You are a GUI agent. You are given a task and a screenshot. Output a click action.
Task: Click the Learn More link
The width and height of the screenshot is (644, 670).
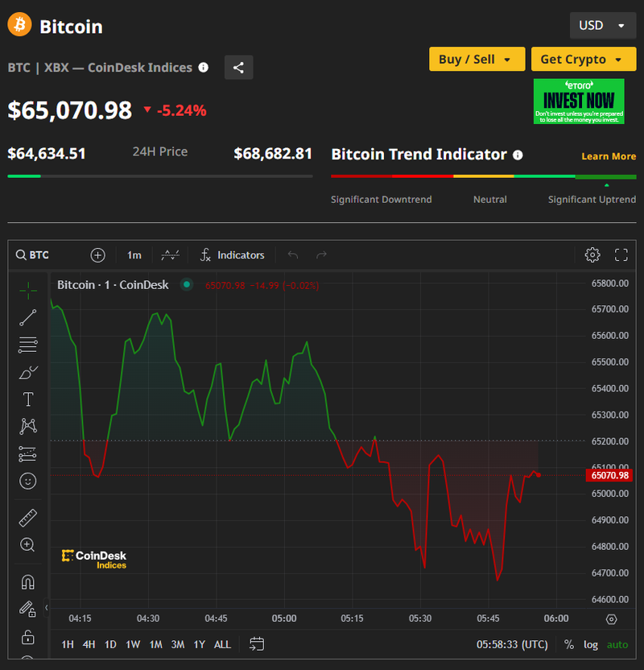coord(609,156)
